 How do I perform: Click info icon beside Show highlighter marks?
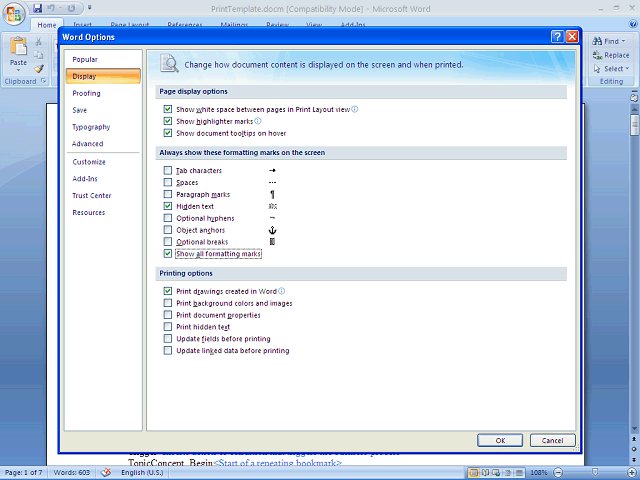coord(258,121)
